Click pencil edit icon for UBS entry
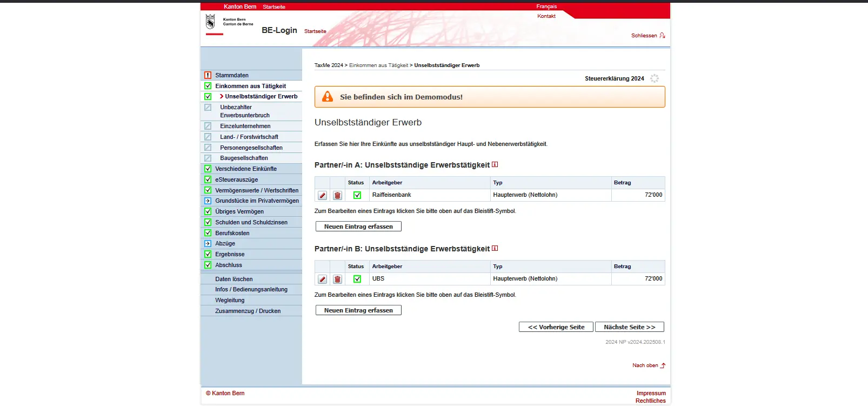Screen dimensions: 868x406 [x=322, y=279]
